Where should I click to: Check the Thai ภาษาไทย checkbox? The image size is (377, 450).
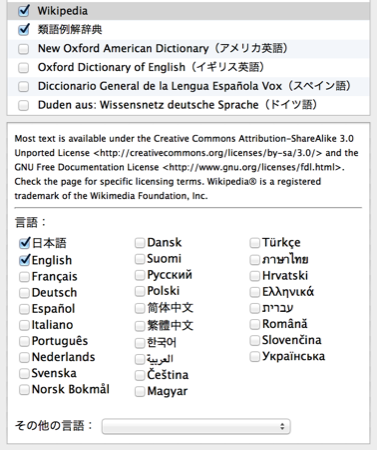pyautogui.click(x=255, y=260)
